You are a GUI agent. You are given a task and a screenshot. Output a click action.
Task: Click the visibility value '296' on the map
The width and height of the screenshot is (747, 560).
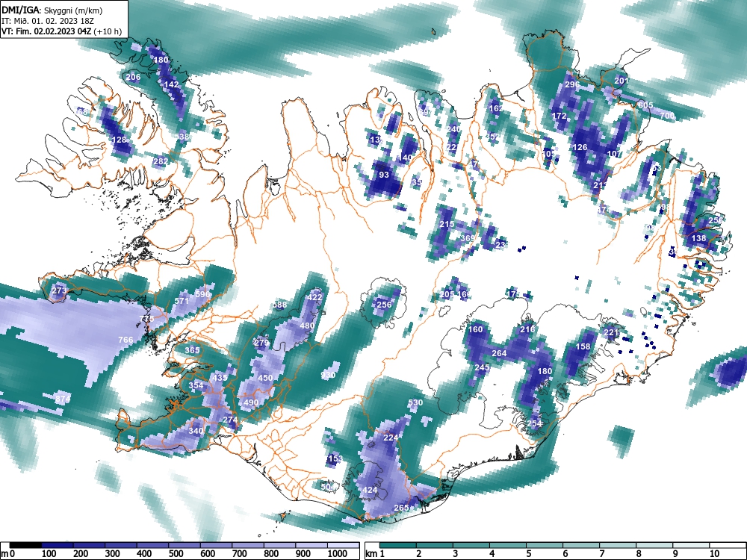point(572,85)
